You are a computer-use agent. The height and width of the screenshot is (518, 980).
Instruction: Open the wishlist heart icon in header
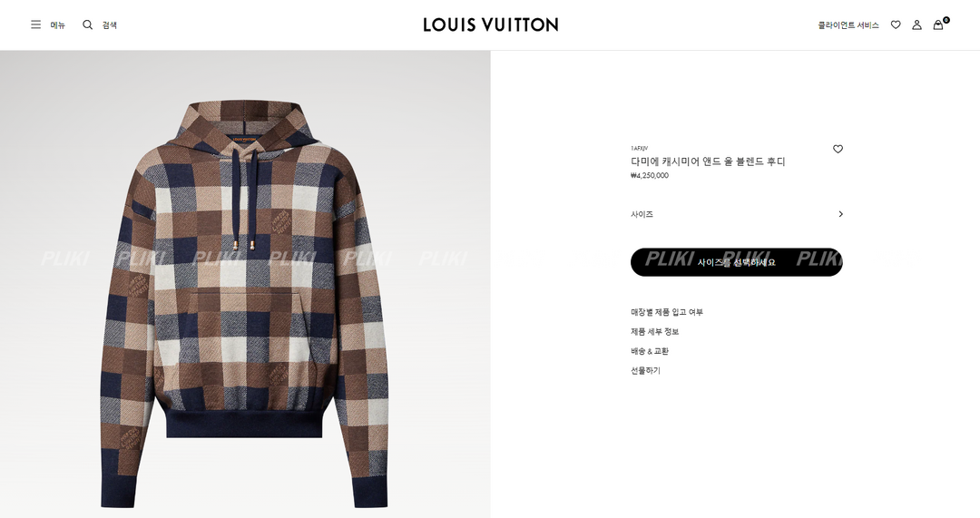[896, 25]
